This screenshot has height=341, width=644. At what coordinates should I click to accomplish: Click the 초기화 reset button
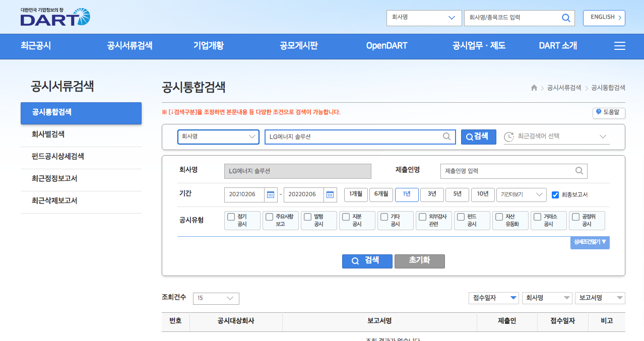click(420, 261)
